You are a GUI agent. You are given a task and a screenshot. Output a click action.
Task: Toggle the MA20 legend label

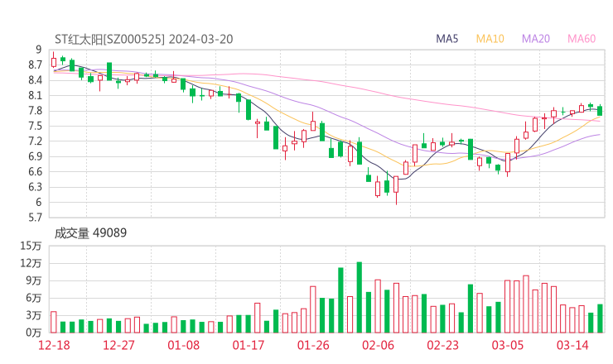536,38
